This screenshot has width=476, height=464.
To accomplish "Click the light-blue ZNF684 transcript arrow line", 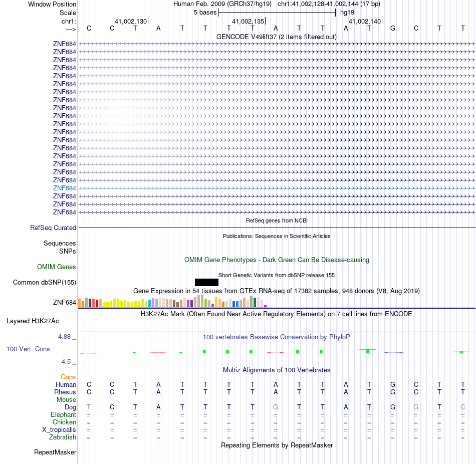I will pyautogui.click(x=277, y=188).
